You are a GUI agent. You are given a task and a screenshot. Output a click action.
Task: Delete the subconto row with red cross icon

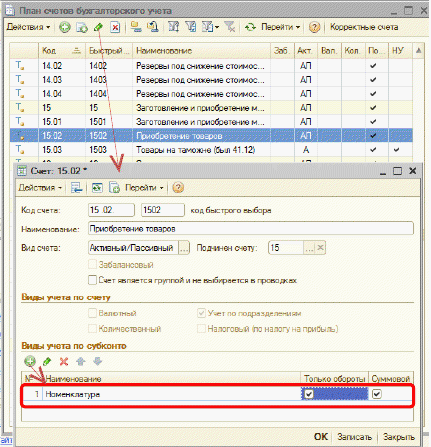point(64,361)
